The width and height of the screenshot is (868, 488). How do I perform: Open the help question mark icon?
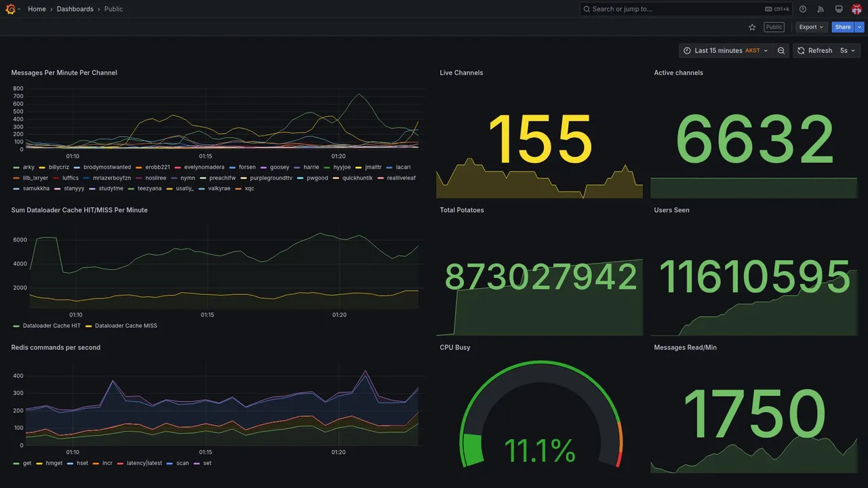(x=803, y=9)
